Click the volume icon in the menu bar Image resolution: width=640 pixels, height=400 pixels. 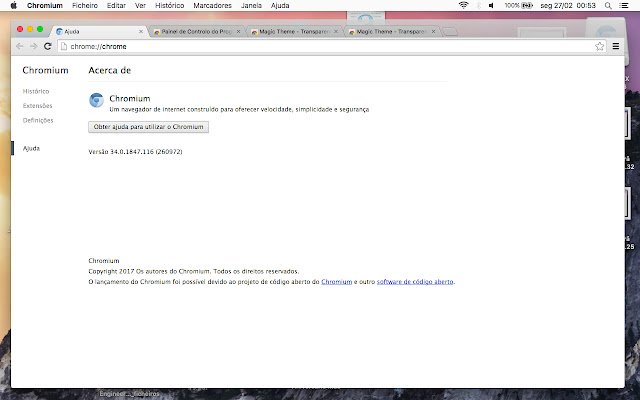[491, 5]
